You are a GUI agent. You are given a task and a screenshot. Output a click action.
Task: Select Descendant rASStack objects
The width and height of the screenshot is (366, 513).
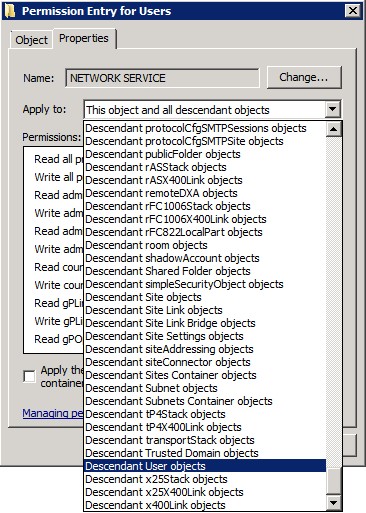coord(205,167)
